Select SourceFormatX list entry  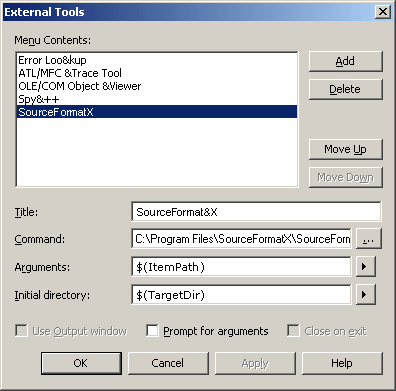tap(157, 112)
